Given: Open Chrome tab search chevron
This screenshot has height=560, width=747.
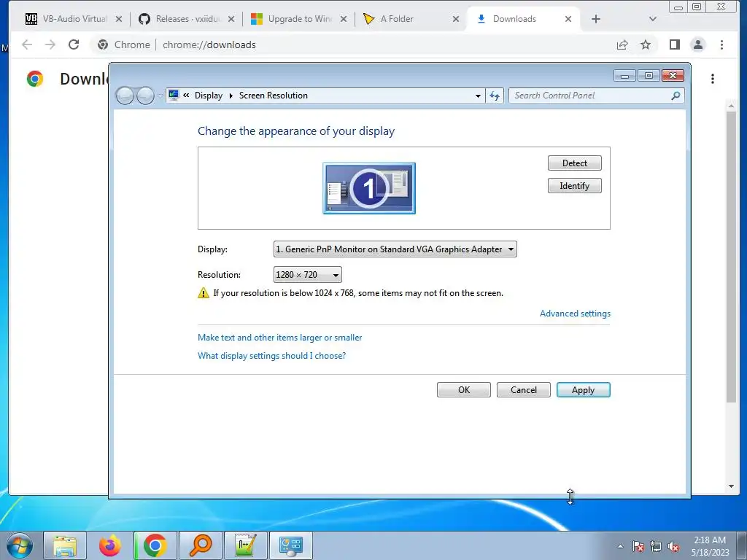Looking at the screenshot, I should tap(653, 19).
